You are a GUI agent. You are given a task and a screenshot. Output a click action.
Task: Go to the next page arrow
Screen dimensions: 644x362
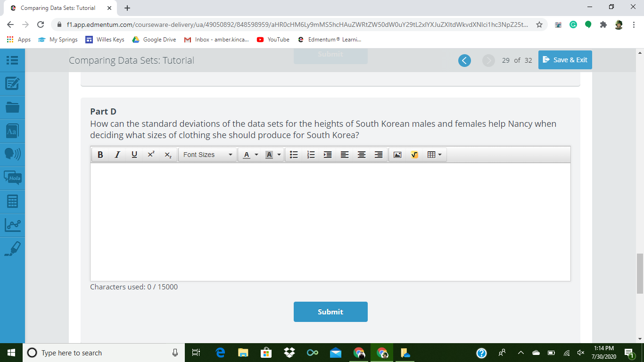pyautogui.click(x=488, y=60)
